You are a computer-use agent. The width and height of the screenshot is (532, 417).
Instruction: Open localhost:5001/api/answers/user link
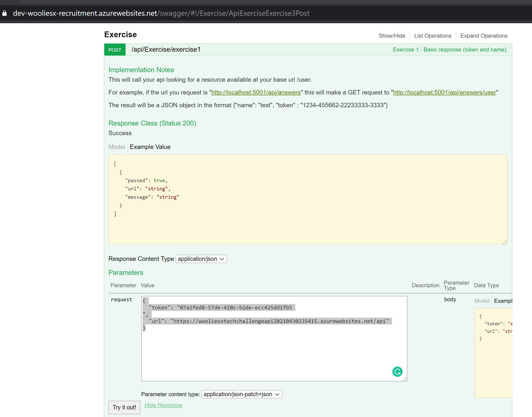click(x=444, y=92)
